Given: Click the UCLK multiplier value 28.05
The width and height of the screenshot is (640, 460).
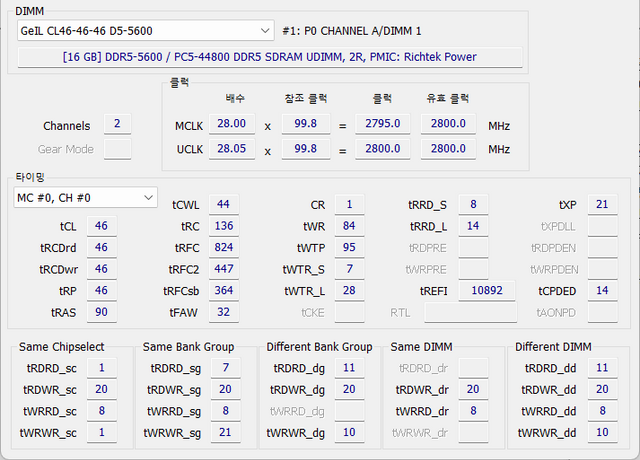Looking at the screenshot, I should pyautogui.click(x=230, y=149).
